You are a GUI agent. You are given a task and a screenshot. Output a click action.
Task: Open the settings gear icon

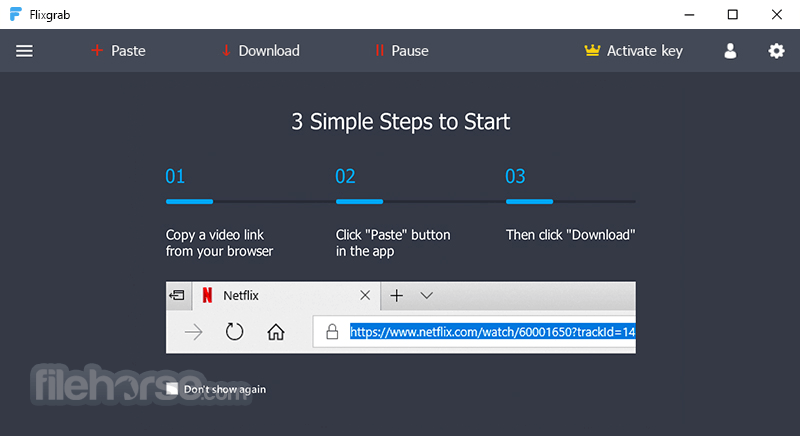coord(776,51)
